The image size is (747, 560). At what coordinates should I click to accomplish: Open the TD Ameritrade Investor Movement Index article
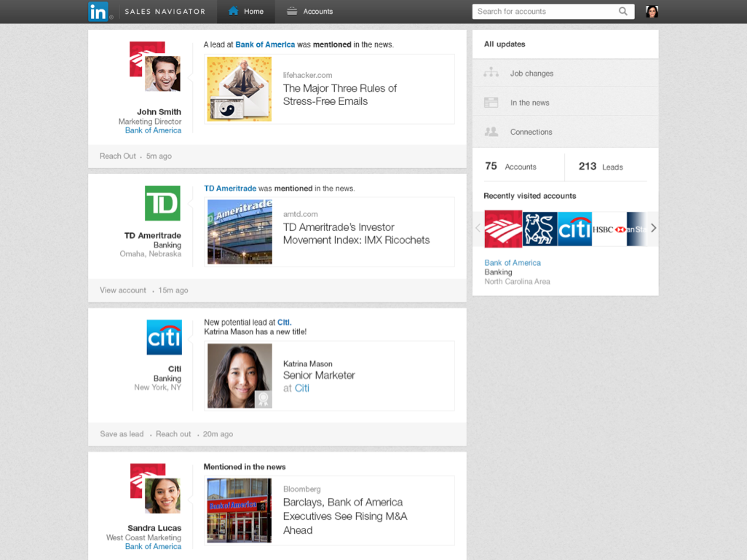pos(356,234)
